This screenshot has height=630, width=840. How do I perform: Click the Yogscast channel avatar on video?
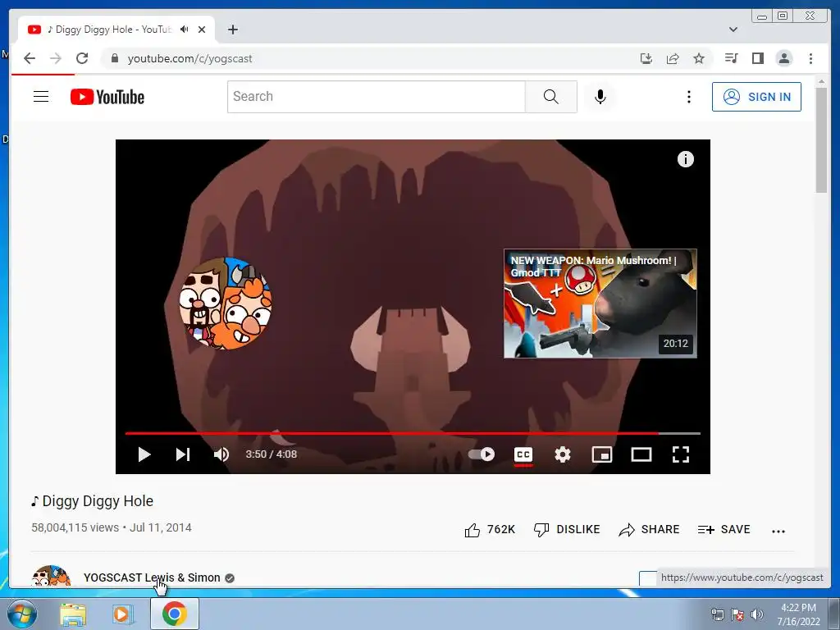coord(226,304)
